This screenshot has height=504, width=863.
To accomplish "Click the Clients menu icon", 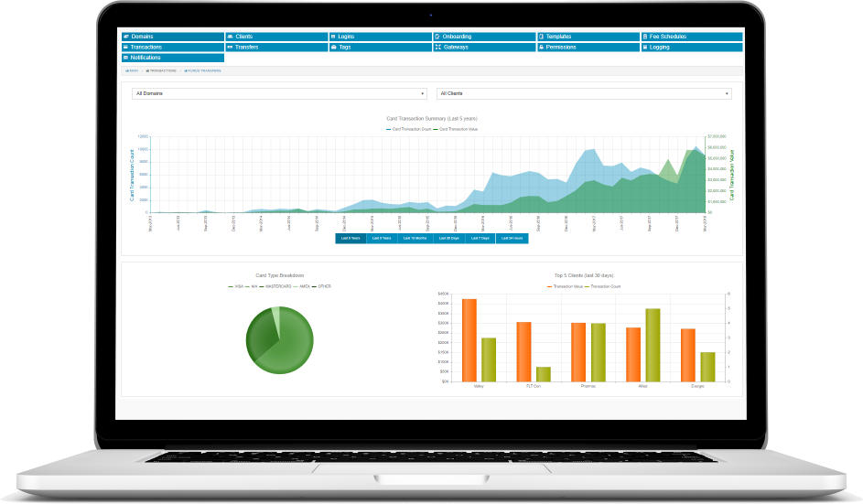I will 230,37.
